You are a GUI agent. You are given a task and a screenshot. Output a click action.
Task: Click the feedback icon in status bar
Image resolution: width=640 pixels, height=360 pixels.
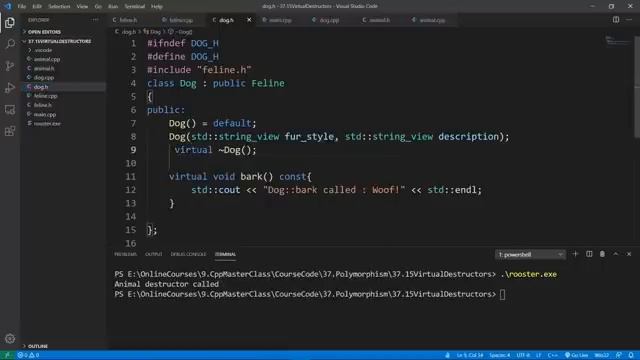point(619,355)
